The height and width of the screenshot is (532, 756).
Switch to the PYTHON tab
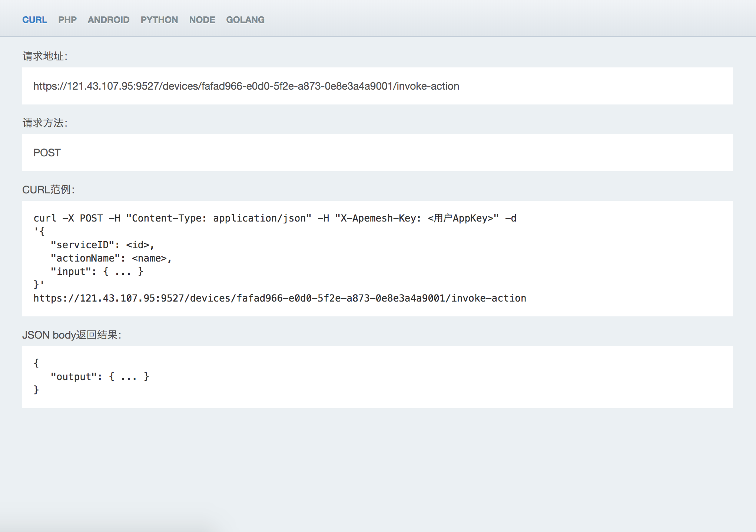coord(159,20)
